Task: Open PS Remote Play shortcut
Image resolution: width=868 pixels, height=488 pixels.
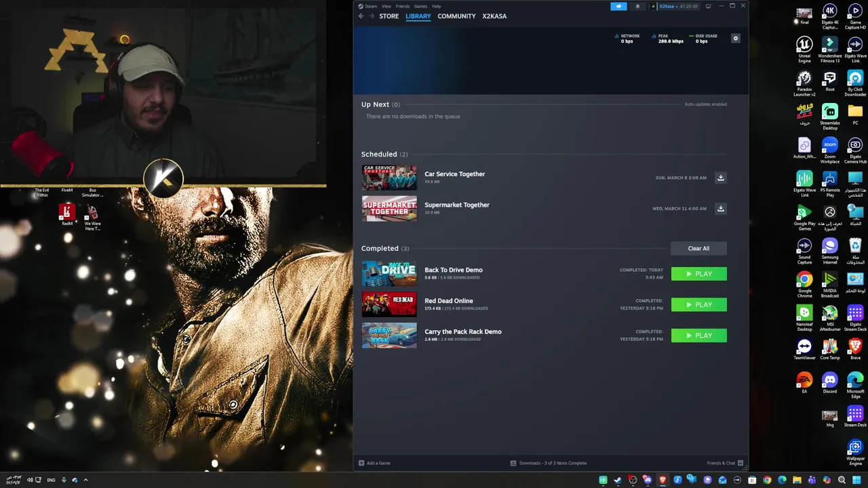Action: [830, 184]
